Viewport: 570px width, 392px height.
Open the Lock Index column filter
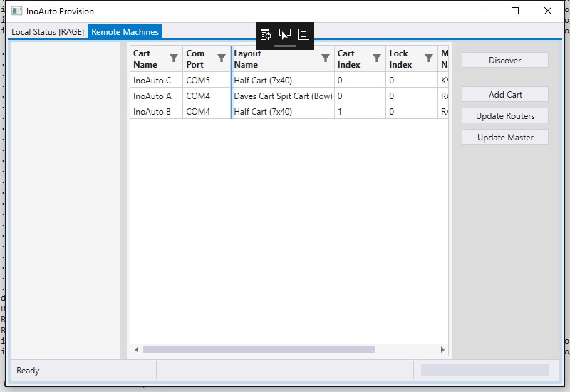pyautogui.click(x=429, y=58)
